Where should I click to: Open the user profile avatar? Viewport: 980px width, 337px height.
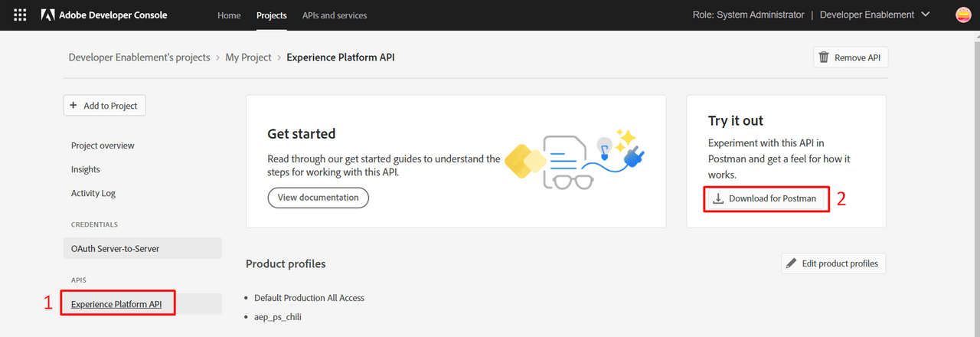point(963,15)
